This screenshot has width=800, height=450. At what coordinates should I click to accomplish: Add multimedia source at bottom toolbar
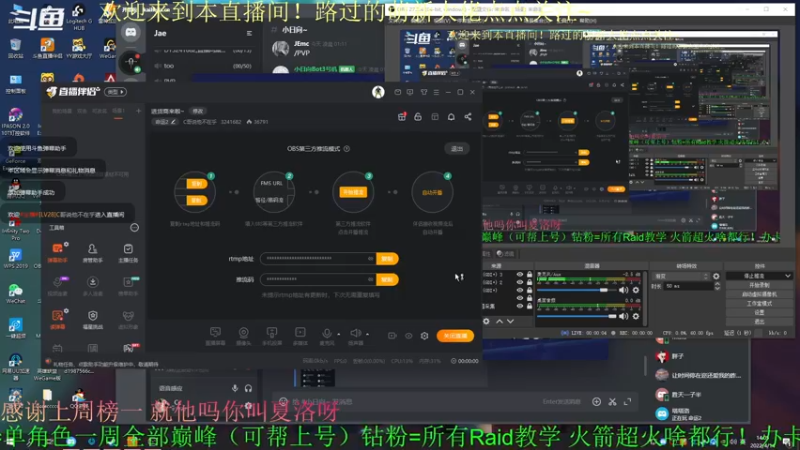pos(300,335)
